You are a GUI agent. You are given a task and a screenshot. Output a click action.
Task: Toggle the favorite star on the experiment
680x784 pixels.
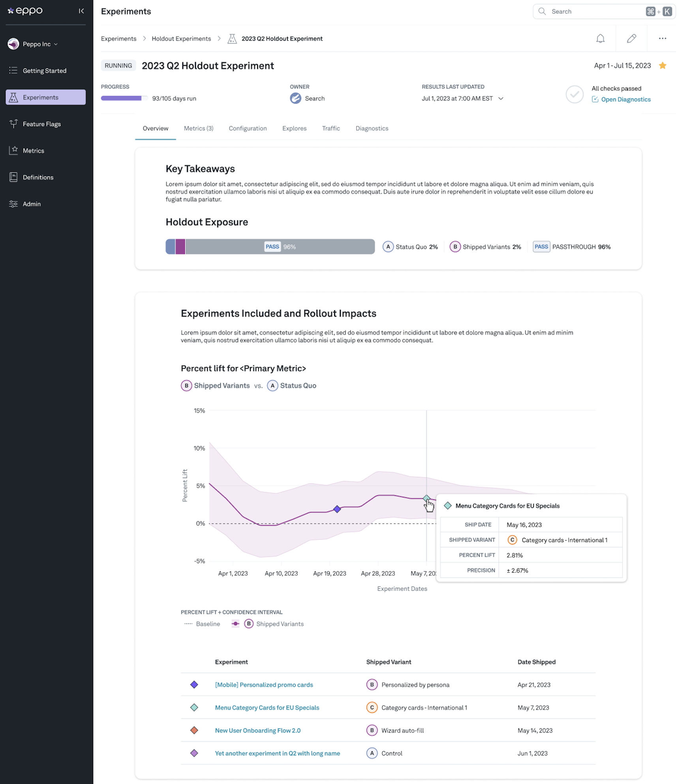[663, 65]
